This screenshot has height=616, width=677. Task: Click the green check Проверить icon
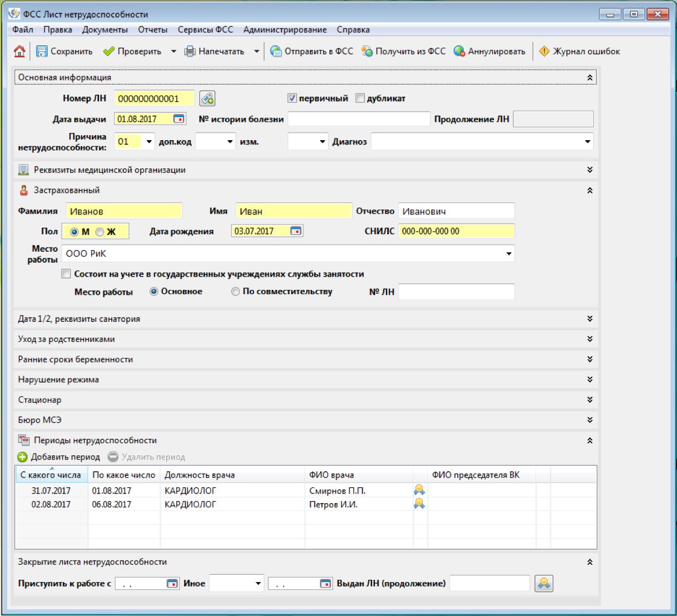(109, 51)
